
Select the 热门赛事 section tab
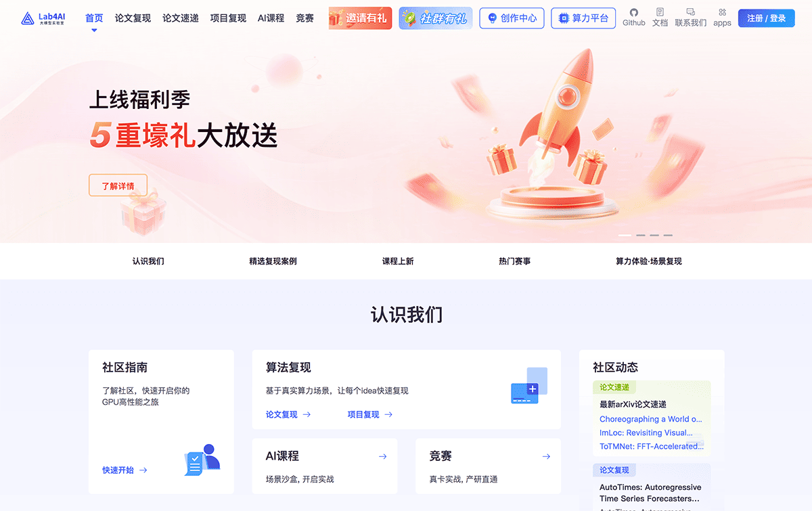[x=516, y=261]
